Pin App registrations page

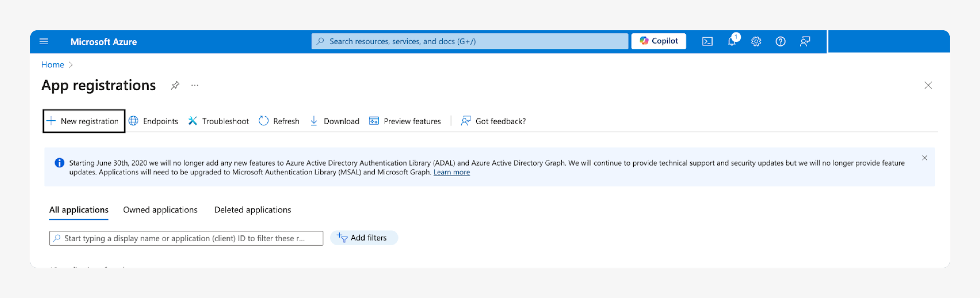(175, 85)
